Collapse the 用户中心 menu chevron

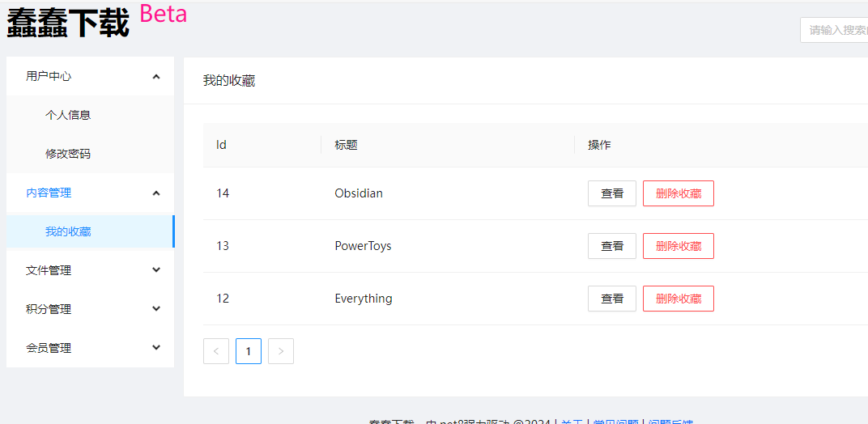pos(156,76)
